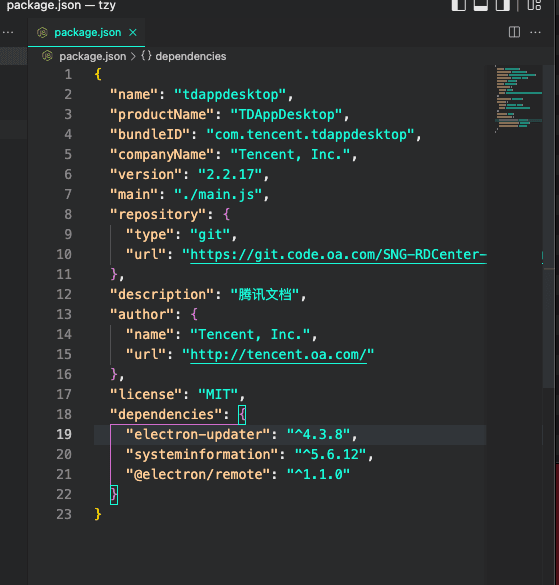Click the minimap code overview
This screenshot has width=559, height=585.
click(x=519, y=99)
